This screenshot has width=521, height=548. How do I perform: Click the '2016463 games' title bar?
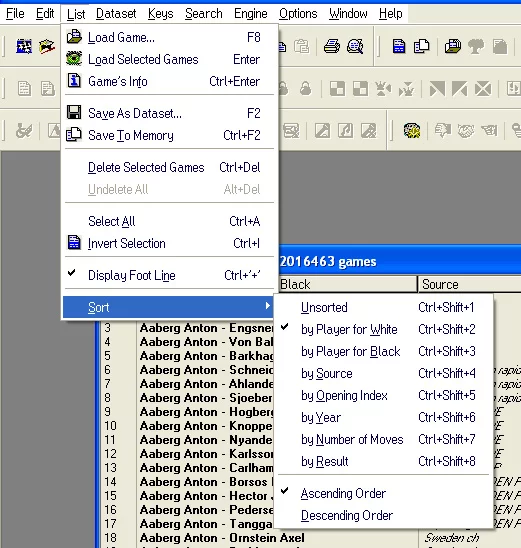(400, 262)
